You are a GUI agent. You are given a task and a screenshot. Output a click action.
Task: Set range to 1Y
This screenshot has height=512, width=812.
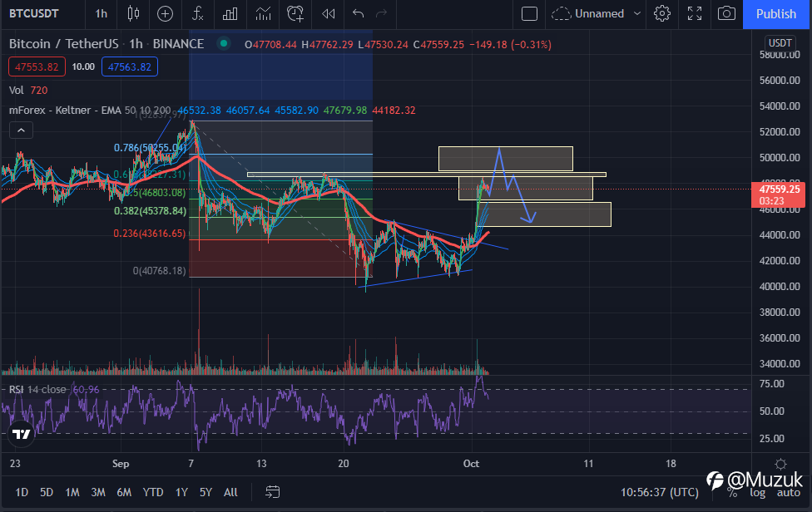point(181,492)
